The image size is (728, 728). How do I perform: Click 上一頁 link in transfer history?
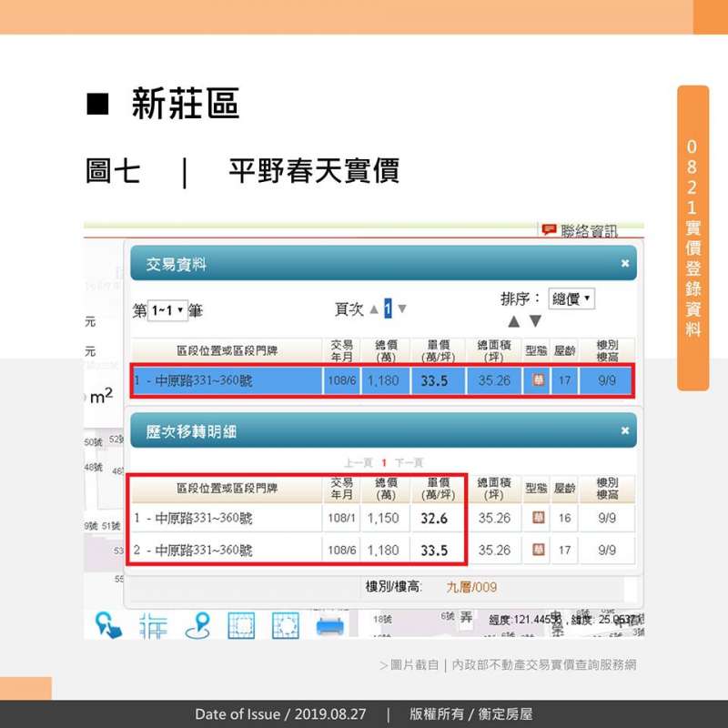click(x=359, y=462)
